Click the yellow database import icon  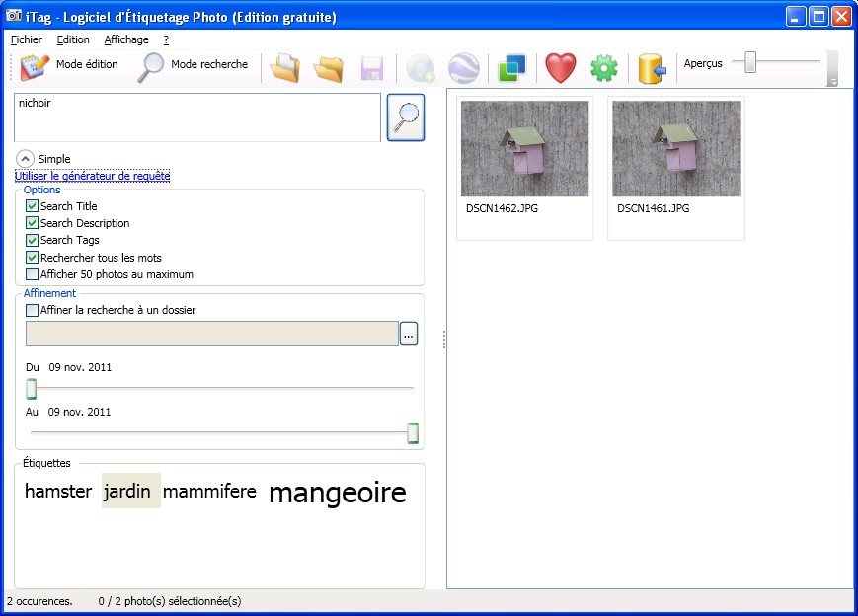(653, 68)
